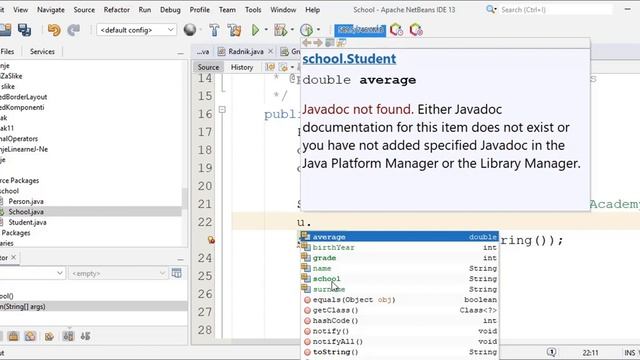Click the rightmost pink hexagon toolbar icon
Image resolution: width=640 pixels, height=360 pixels.
416,30
